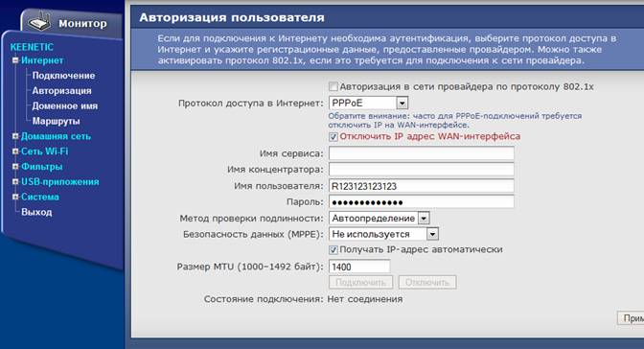
Task: Open Авторизация page in sidebar
Action: coord(61,91)
